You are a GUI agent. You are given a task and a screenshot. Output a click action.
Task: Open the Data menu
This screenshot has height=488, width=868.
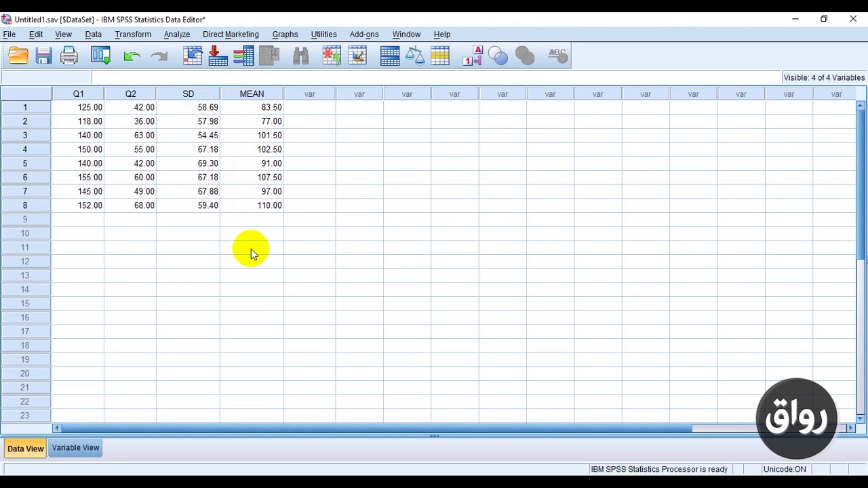click(x=94, y=34)
